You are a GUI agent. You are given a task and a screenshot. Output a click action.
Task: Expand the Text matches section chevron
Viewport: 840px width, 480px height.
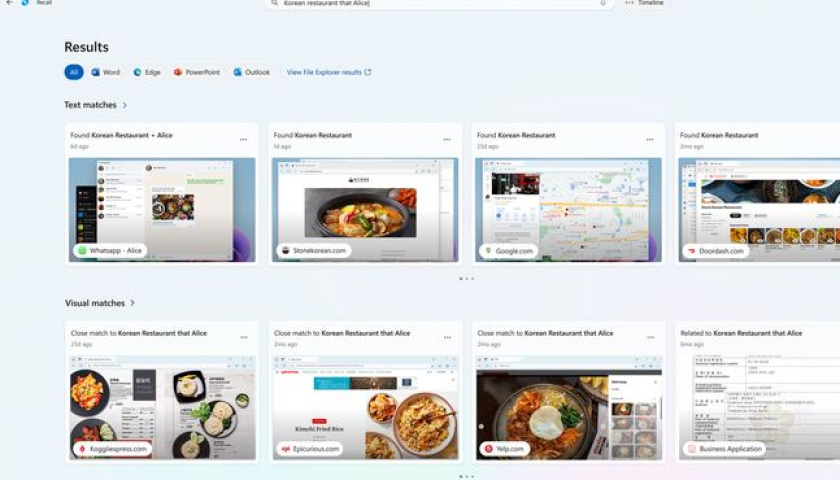(125, 105)
